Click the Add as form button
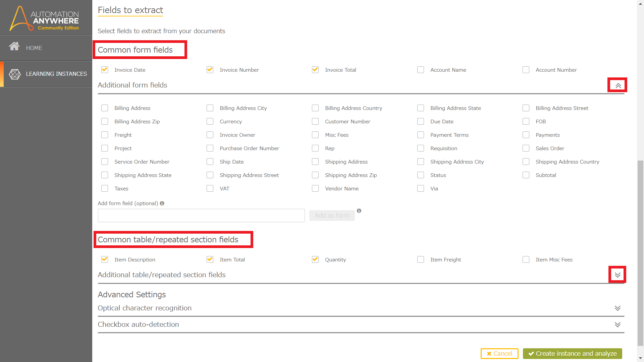This screenshot has width=644, height=362. click(332, 216)
